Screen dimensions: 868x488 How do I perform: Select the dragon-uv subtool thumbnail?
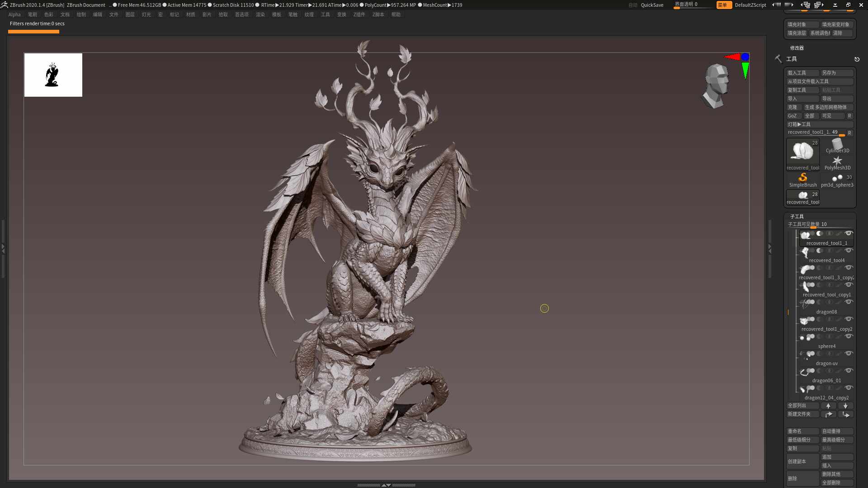click(805, 356)
